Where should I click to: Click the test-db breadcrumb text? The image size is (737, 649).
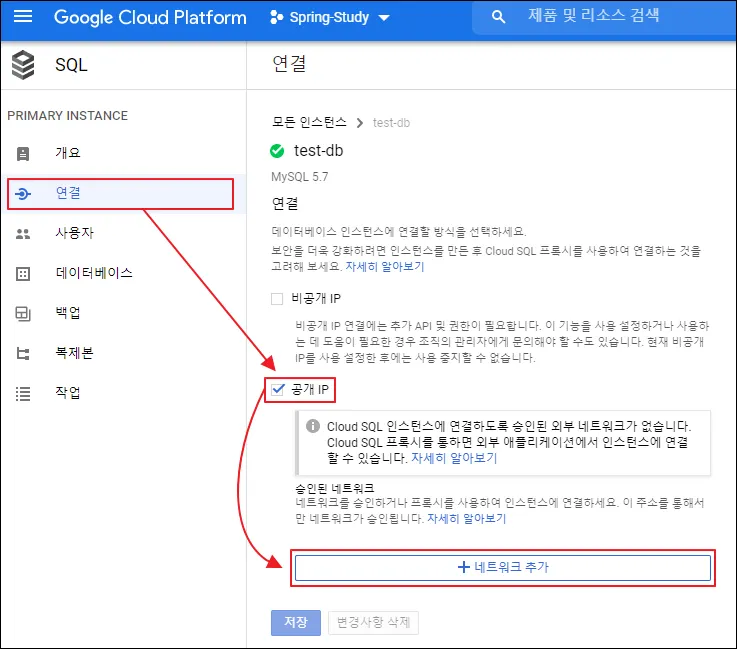point(391,123)
